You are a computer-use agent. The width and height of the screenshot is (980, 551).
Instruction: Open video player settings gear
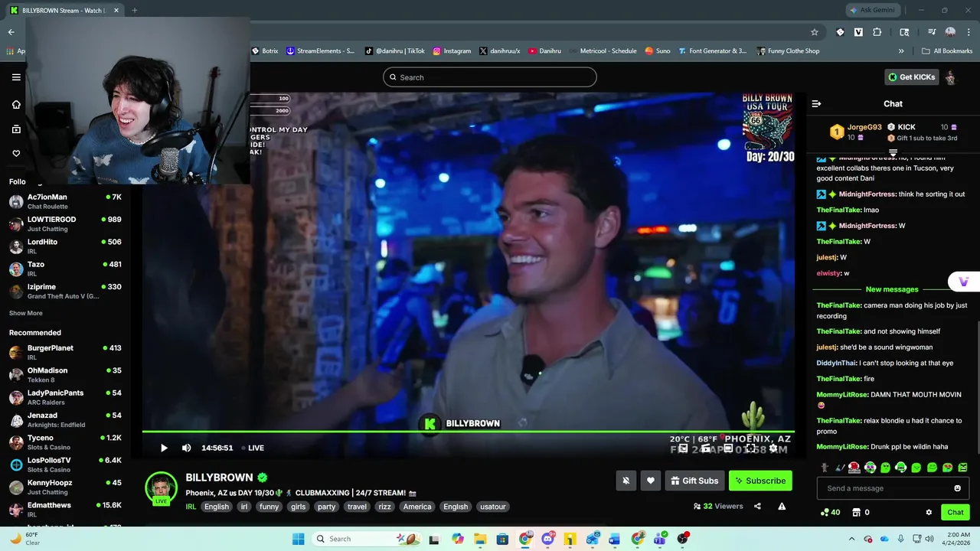[x=773, y=448]
